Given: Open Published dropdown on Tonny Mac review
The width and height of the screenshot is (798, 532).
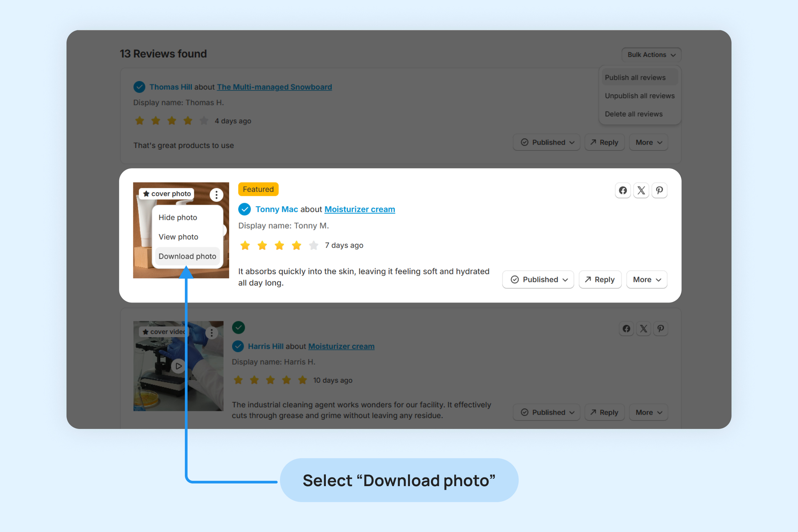Looking at the screenshot, I should tap(538, 280).
